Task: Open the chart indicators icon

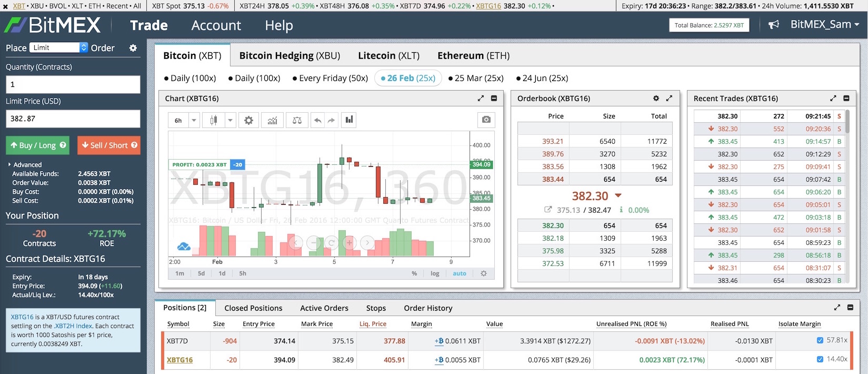Action: point(272,121)
